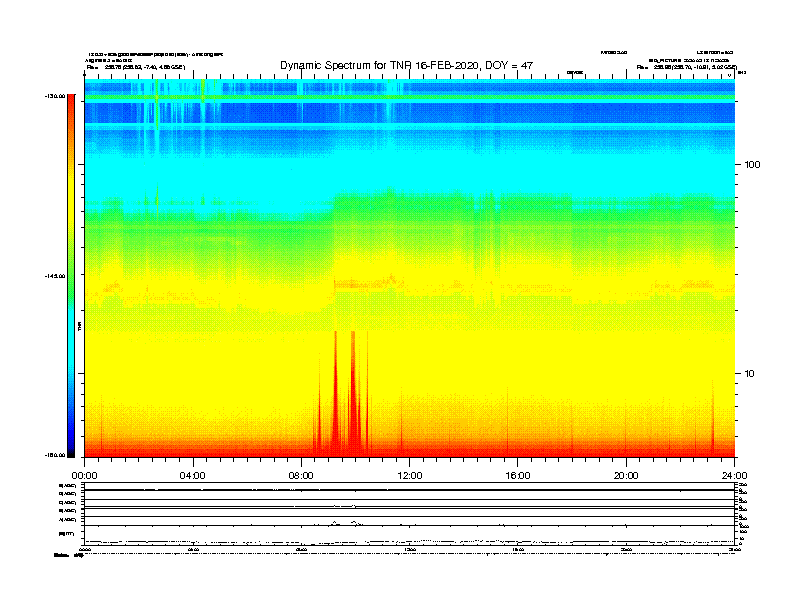Screen dimensions: 792x612
Task: Click the 10 frequency axis label
Action: (750, 374)
